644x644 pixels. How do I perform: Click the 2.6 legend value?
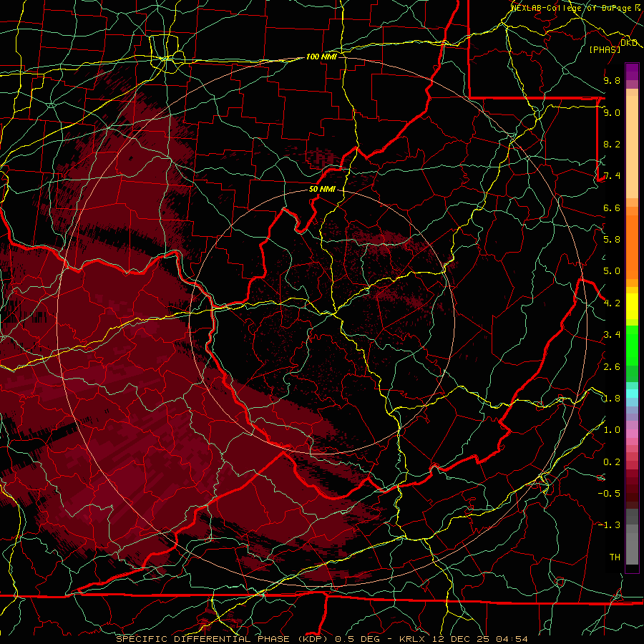click(612, 367)
